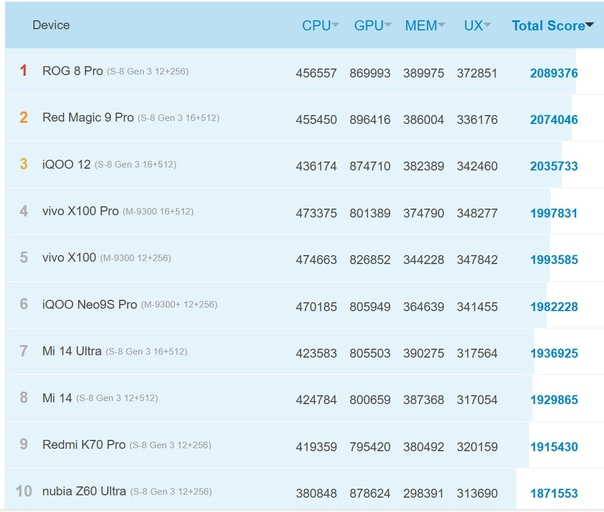The height and width of the screenshot is (512, 604).
Task: Select Redmi K70 Pro device
Action: click(84, 445)
